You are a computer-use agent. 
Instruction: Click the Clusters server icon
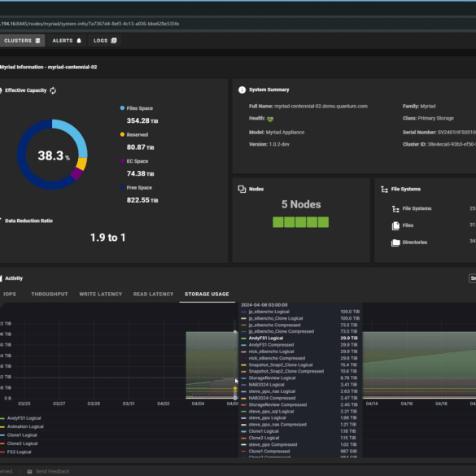(37, 41)
